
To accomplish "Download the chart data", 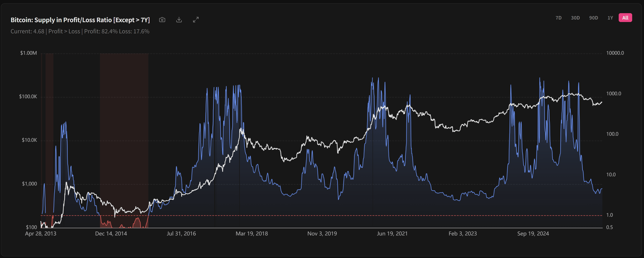I will click(x=179, y=20).
